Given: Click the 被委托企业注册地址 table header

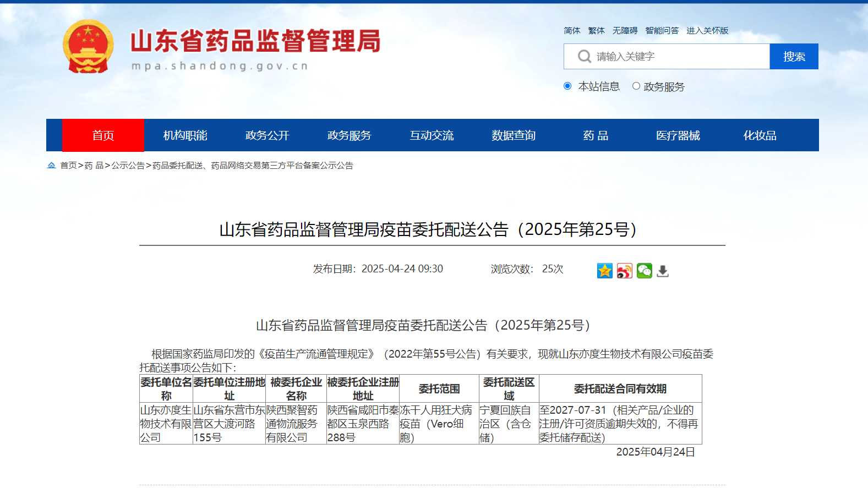Looking at the screenshot, I should point(363,389).
